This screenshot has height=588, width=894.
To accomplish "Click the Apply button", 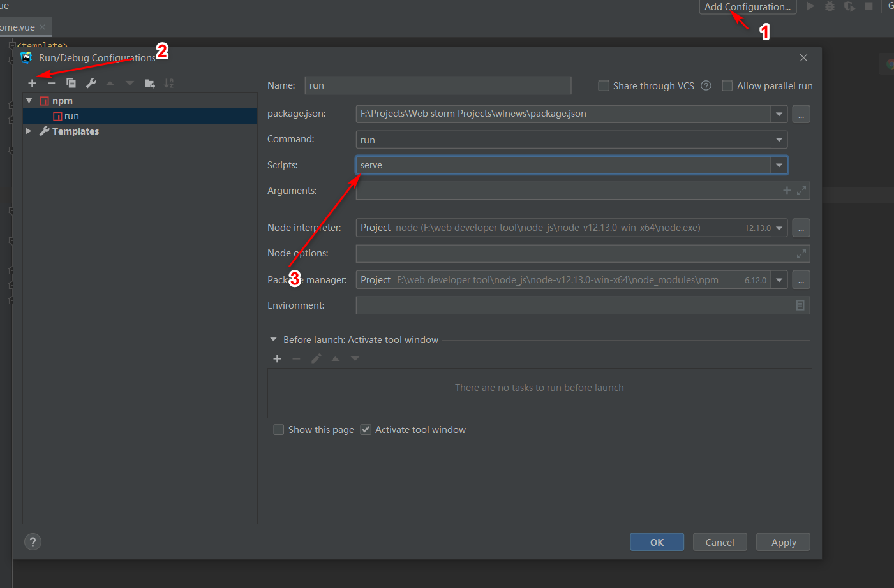I will pos(784,542).
